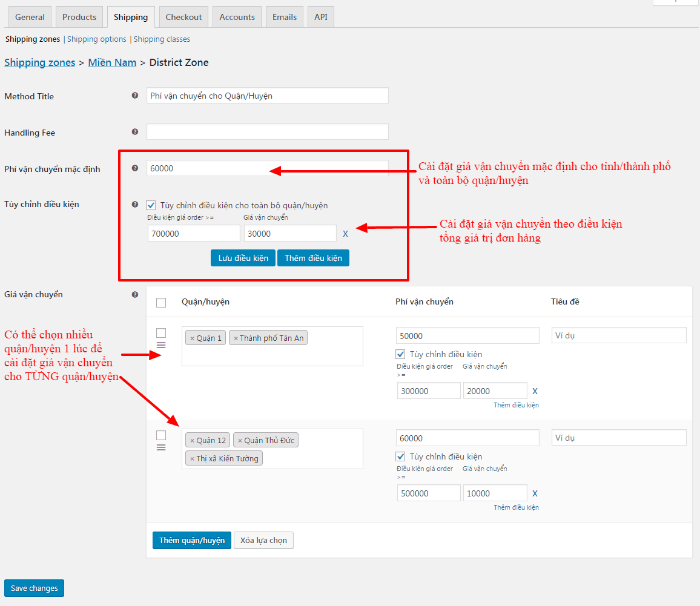Click Save changes at the bottom
This screenshot has width=700, height=606.
click(x=34, y=588)
